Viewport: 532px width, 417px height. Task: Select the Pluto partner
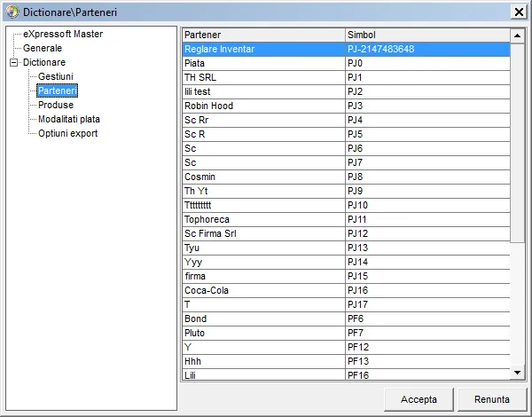tap(263, 333)
